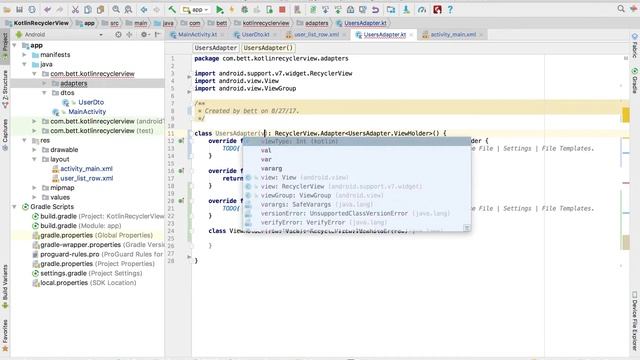The image size is (640, 360).
Task: Open the app run configuration dropdown
Action: 196,9
